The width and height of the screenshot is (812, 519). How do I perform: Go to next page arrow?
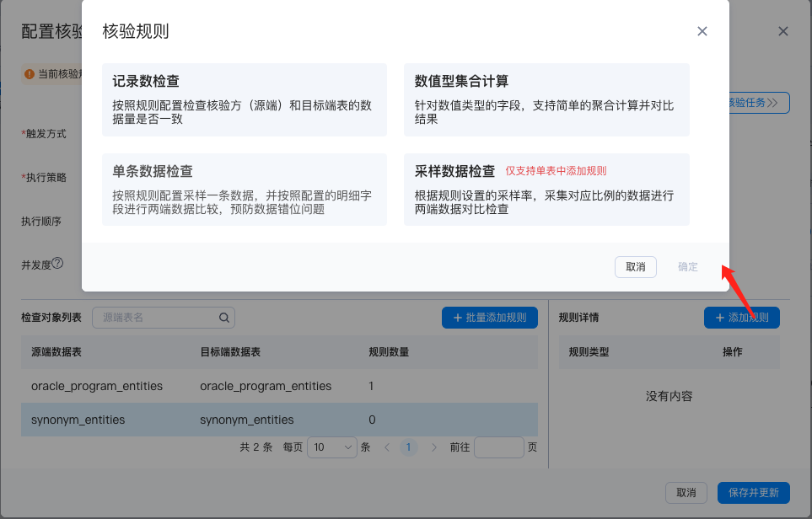(x=434, y=447)
